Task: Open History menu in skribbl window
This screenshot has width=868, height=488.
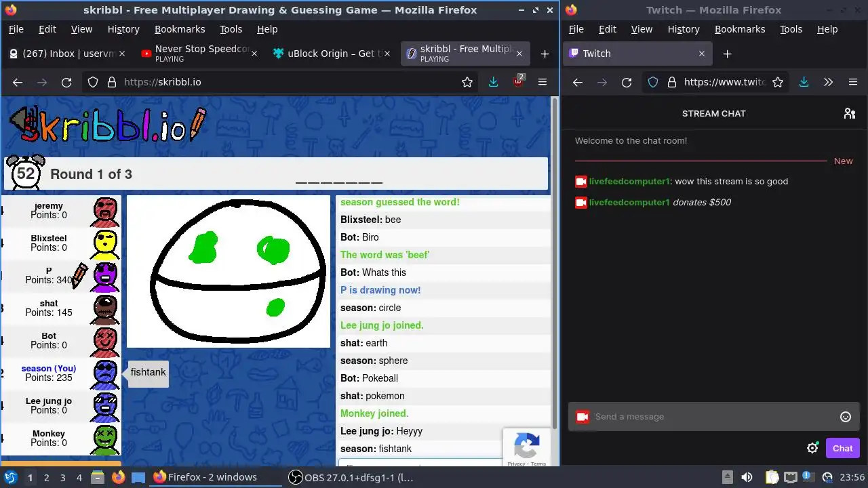Action: [123, 29]
